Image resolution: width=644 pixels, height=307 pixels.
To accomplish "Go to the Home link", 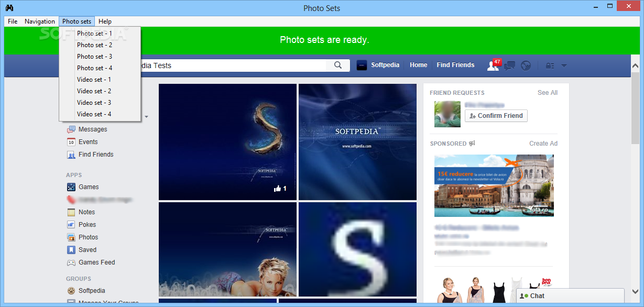I will [419, 65].
